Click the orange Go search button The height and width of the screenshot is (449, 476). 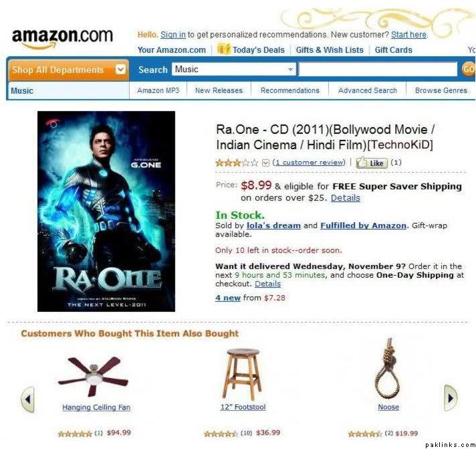click(468, 70)
